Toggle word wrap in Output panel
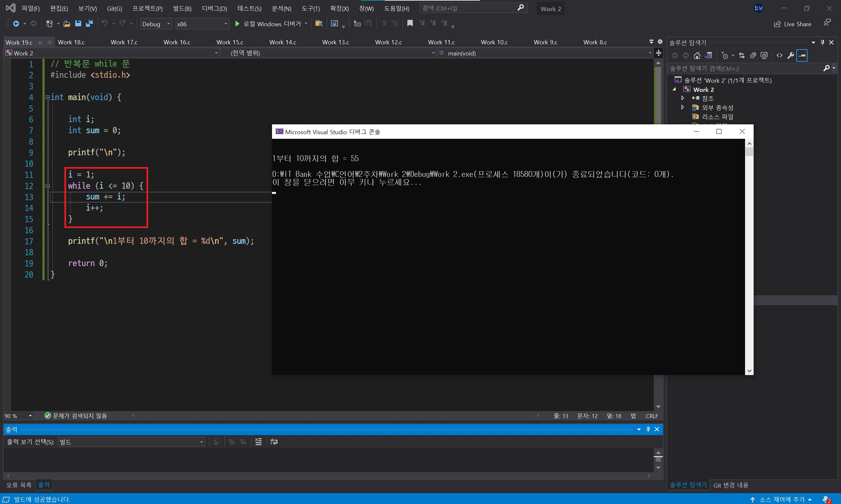The height and width of the screenshot is (504, 841). click(x=274, y=442)
